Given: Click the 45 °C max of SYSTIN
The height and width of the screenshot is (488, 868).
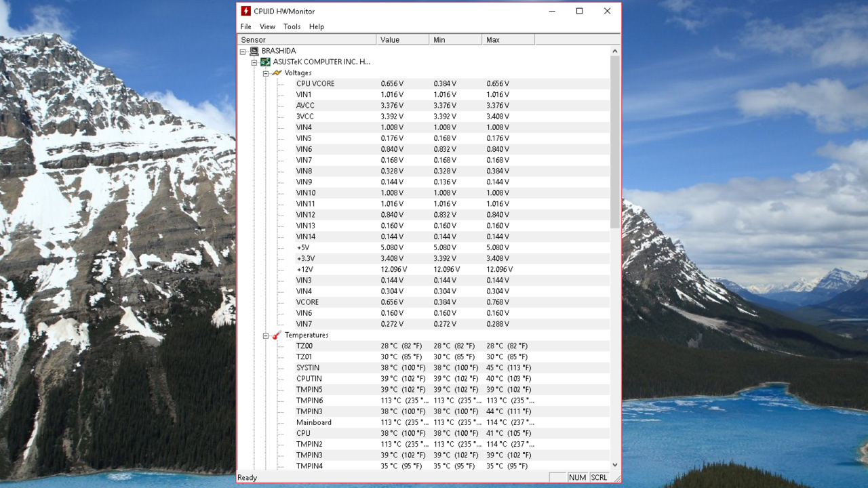Looking at the screenshot, I should point(509,367).
